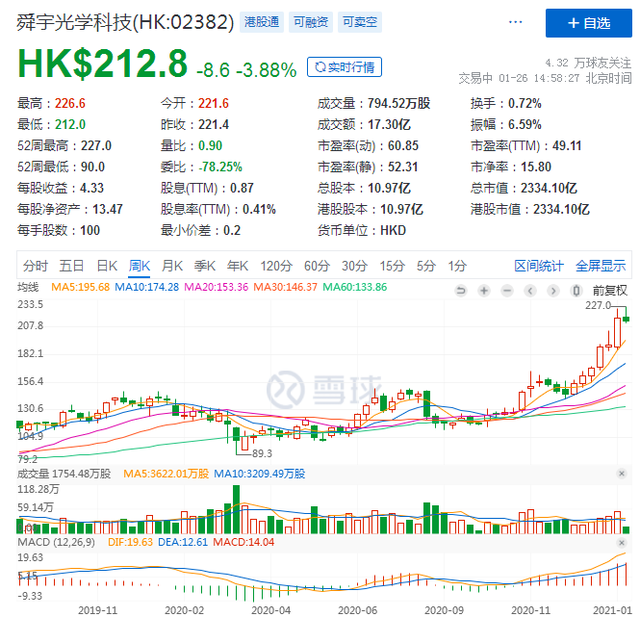Switch to the 60分 chart tab
Image resolution: width=640 pixels, height=617 pixels.
point(317,266)
